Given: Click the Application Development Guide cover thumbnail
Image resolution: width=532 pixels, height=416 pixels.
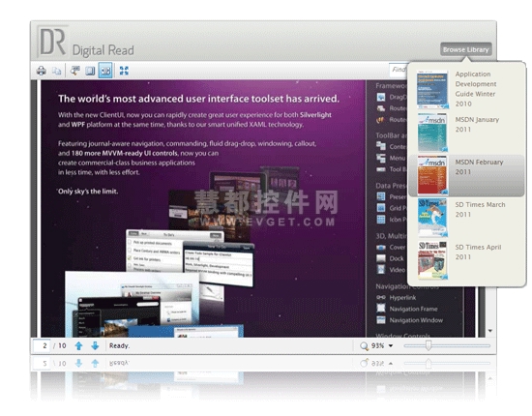Looking at the screenshot, I should (x=432, y=89).
